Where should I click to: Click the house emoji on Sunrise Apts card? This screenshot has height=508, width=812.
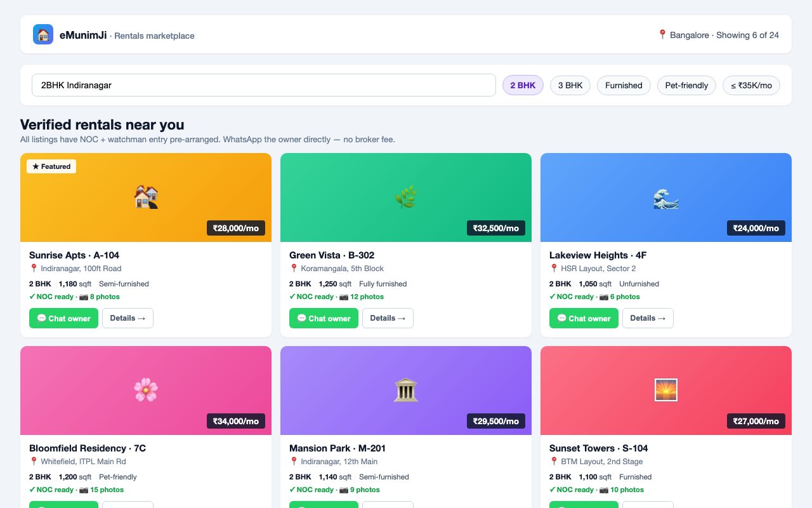[x=146, y=197]
